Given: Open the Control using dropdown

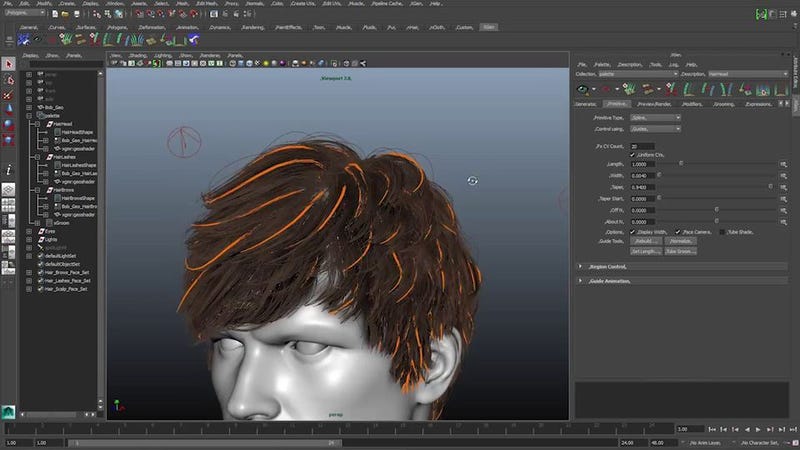Looking at the screenshot, I should pyautogui.click(x=655, y=129).
